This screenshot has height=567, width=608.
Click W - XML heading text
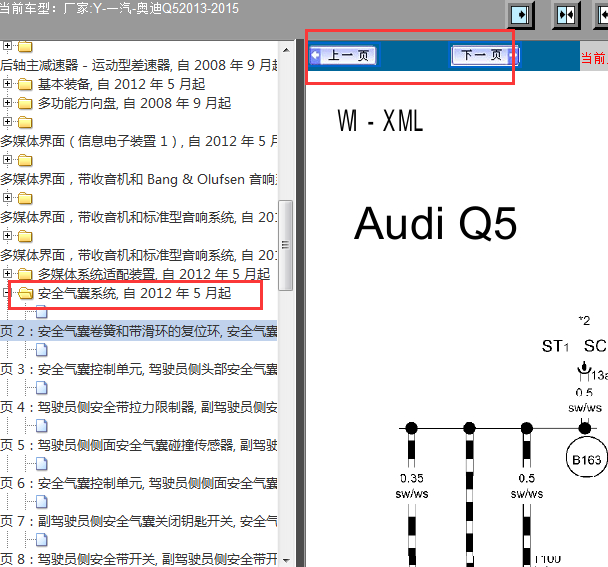[380, 121]
